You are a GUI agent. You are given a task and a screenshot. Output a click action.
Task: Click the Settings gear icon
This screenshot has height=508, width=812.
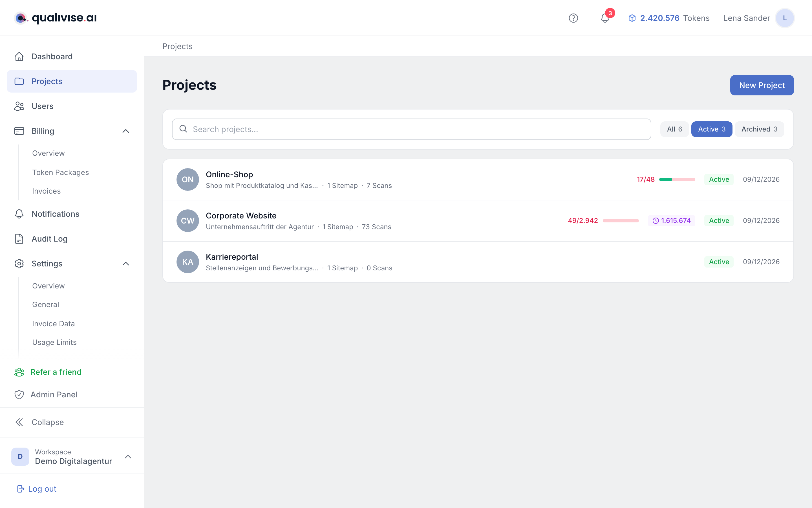[x=19, y=264]
